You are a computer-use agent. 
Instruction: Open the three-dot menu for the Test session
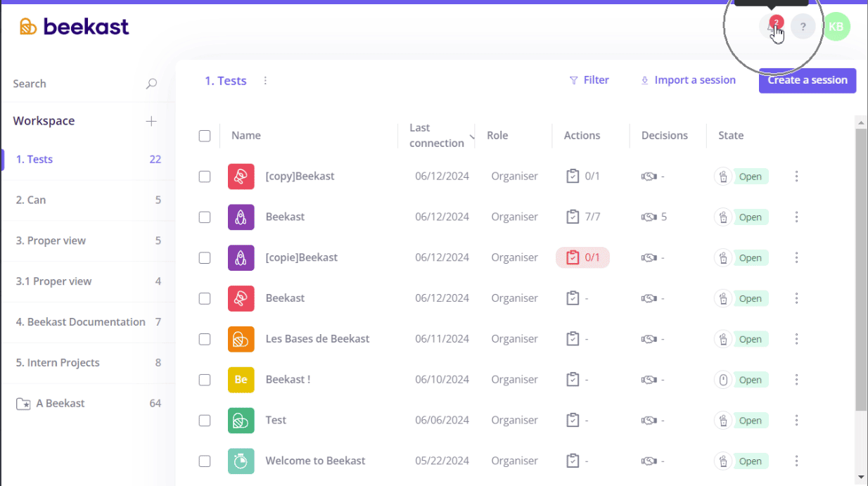coord(796,421)
